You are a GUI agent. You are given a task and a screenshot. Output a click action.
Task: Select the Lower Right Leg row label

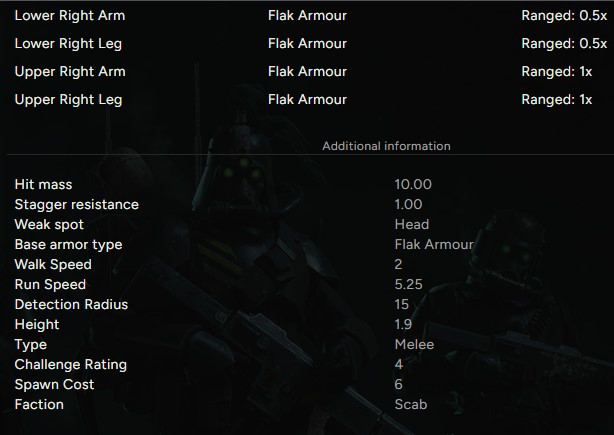tap(69, 44)
